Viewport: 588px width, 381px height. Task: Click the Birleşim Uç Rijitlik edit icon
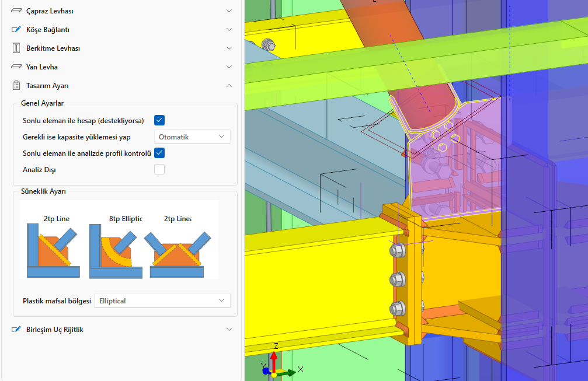(x=16, y=330)
